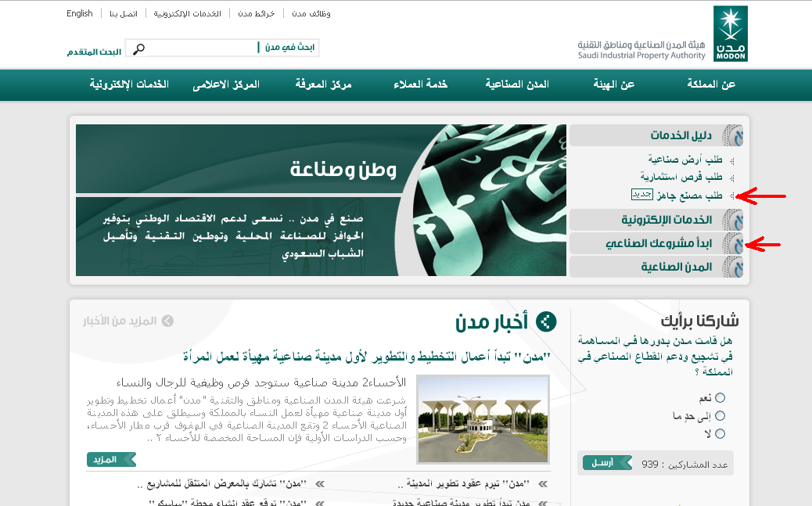This screenshot has width=812, height=506.
Task: Open news link مدن تبرم عقود تطوير المدينة
Action: click(x=464, y=484)
